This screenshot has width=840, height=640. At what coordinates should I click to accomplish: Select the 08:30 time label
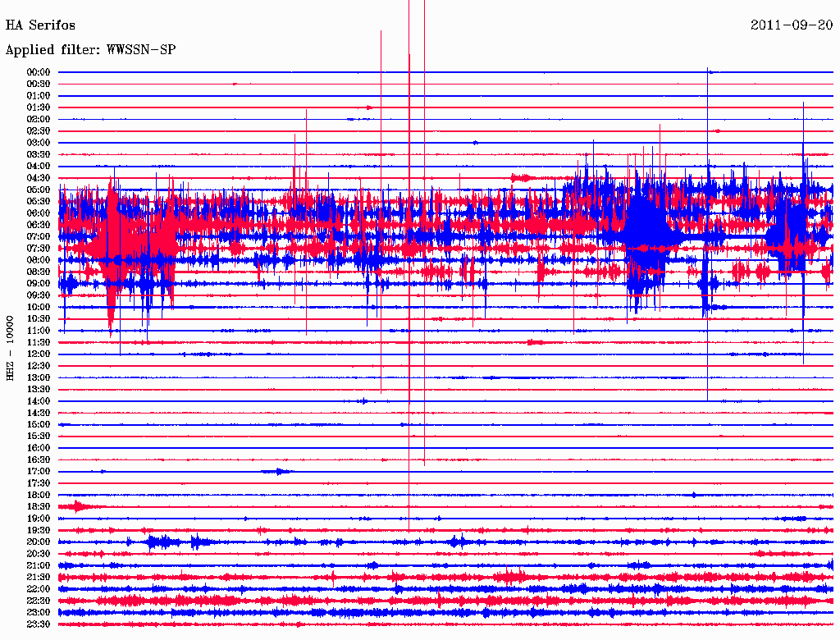click(39, 272)
